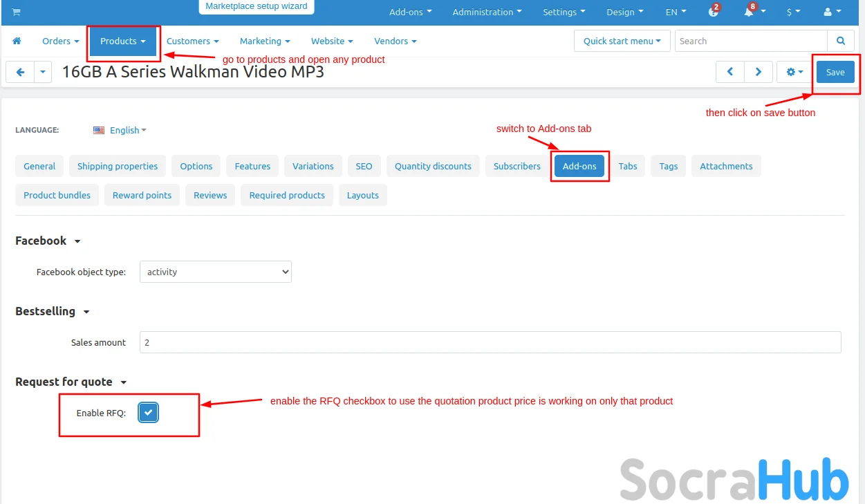Click the search magnifier button
Screen dimensions: 865x504
(840, 41)
